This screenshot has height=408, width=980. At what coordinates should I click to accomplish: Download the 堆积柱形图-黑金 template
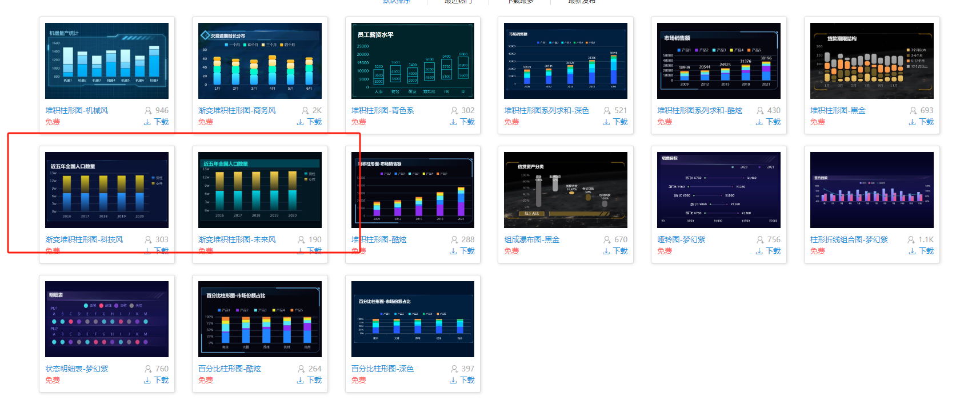tap(921, 122)
